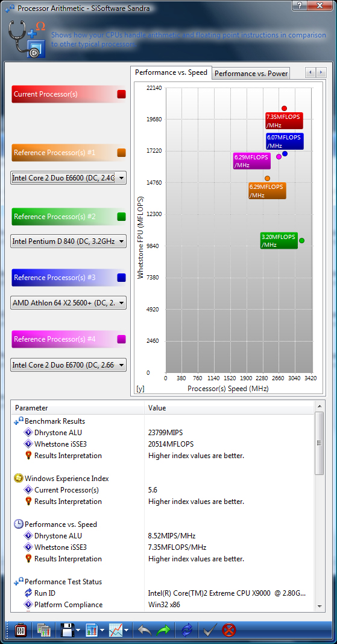Click the results list scroll down arrow

pos(320,606)
